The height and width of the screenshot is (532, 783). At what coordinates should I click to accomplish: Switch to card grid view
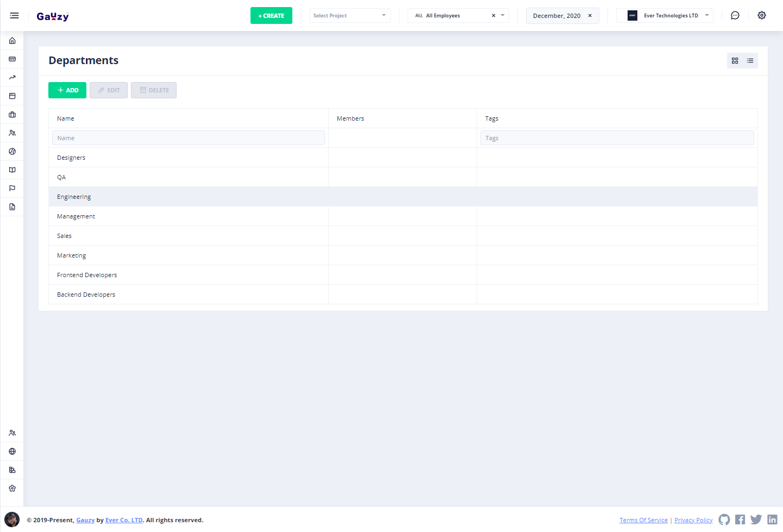735,61
